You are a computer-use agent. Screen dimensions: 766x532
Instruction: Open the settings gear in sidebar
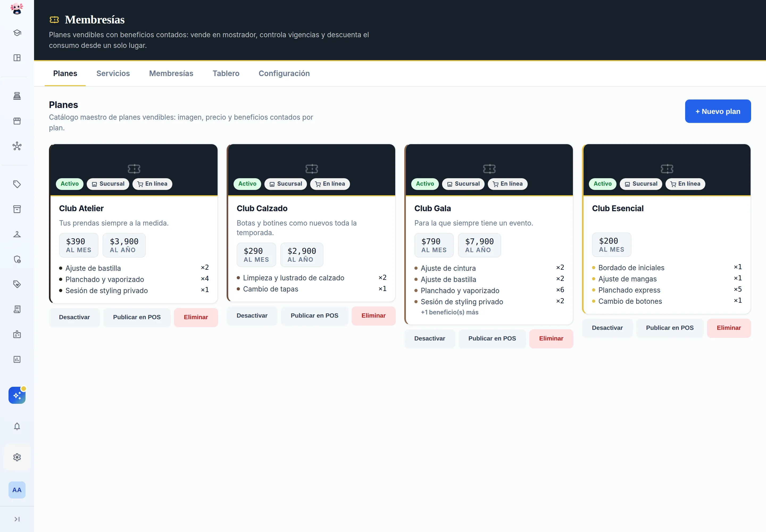click(17, 457)
